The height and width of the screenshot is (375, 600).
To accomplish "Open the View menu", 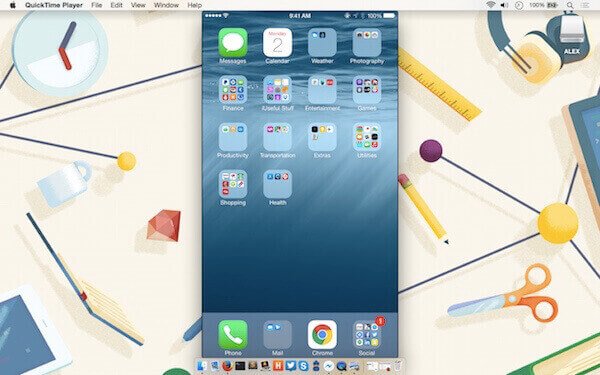I will (138, 5).
